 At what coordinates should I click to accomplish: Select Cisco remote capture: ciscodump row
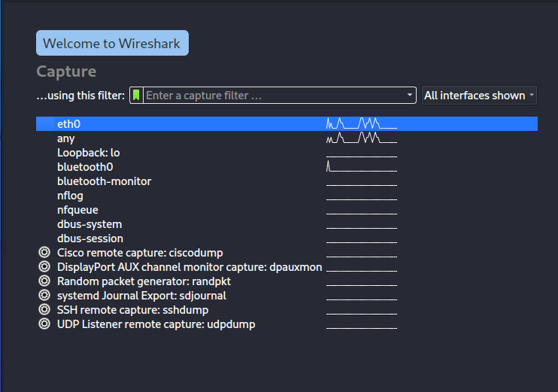[x=287, y=253]
